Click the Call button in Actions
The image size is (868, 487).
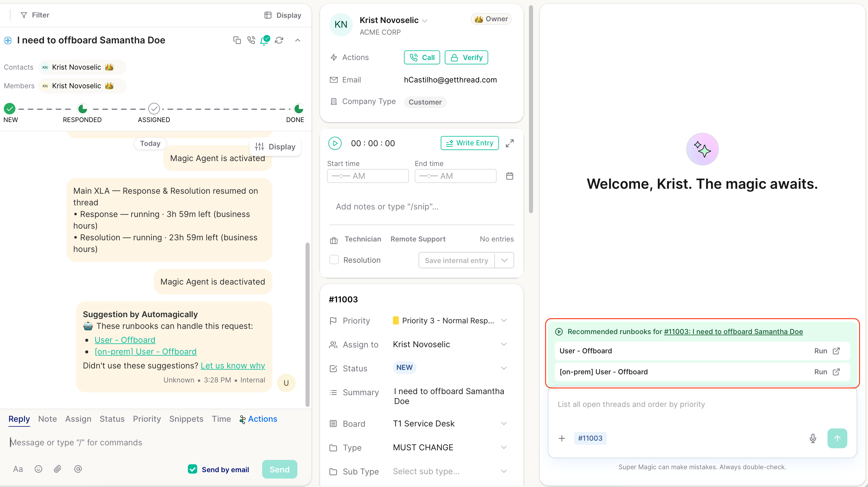click(x=422, y=58)
